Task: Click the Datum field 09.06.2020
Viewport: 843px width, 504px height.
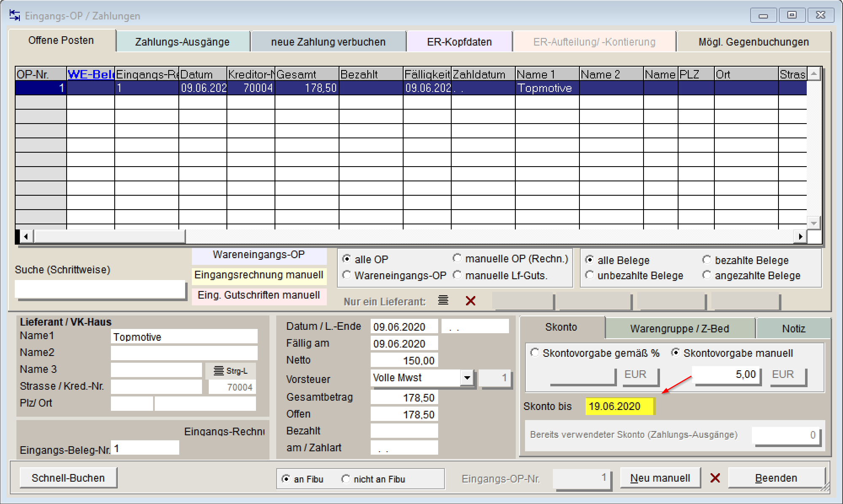Action: click(x=404, y=326)
